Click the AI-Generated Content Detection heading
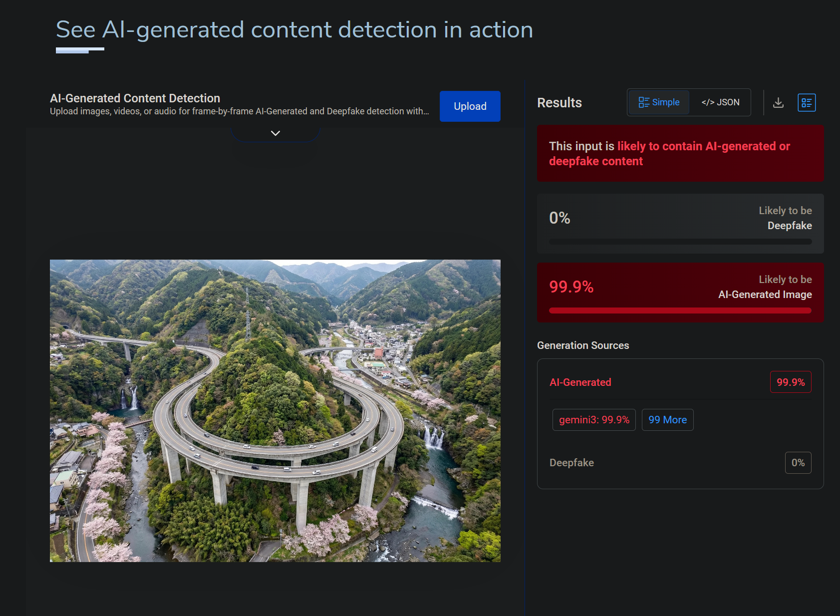Viewport: 840px width, 616px height. coord(135,98)
